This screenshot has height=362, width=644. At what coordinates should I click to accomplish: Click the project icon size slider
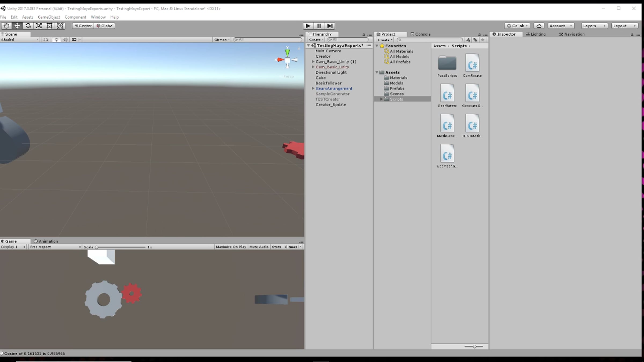click(474, 347)
